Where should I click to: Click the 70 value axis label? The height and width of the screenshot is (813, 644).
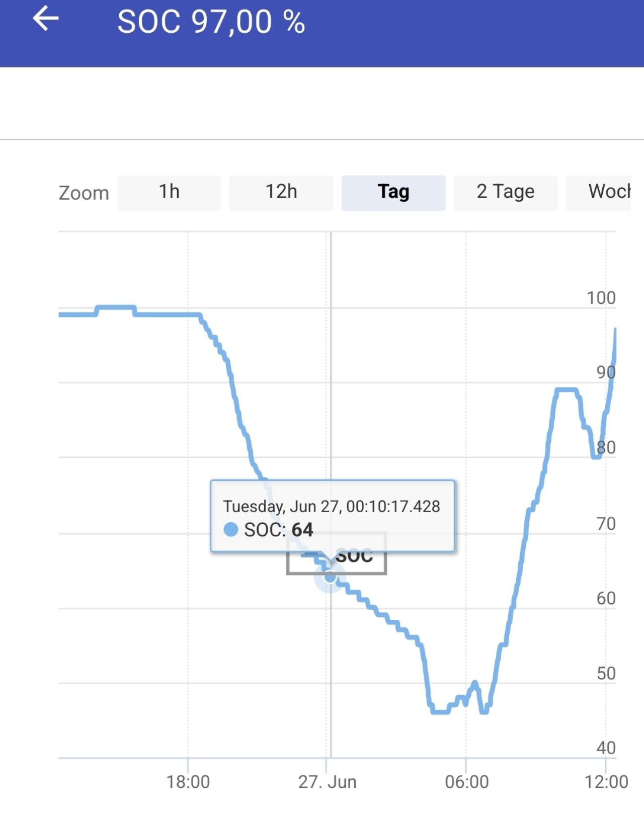click(x=606, y=524)
